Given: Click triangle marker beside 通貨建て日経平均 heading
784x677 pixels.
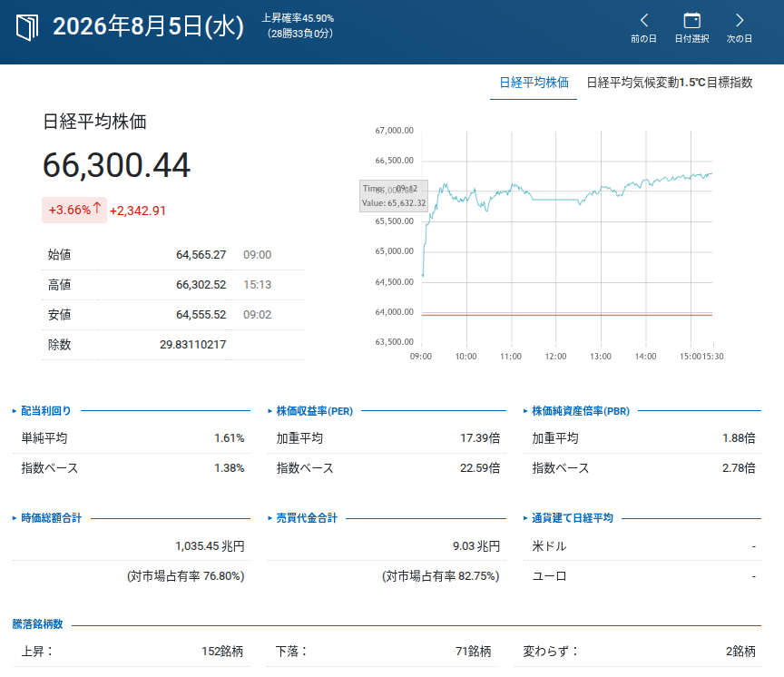Looking at the screenshot, I should pyautogui.click(x=525, y=518).
